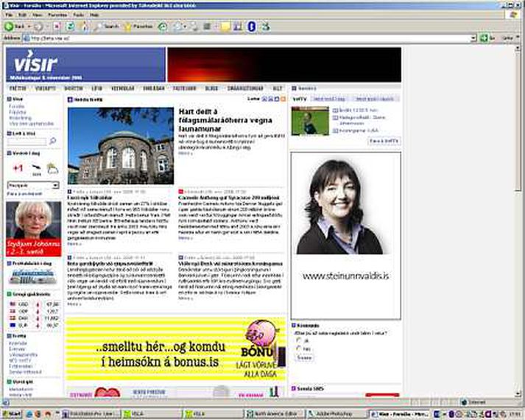Open the Search toolbar button
Viewport: 525px width, 420px height.
coord(107,27)
